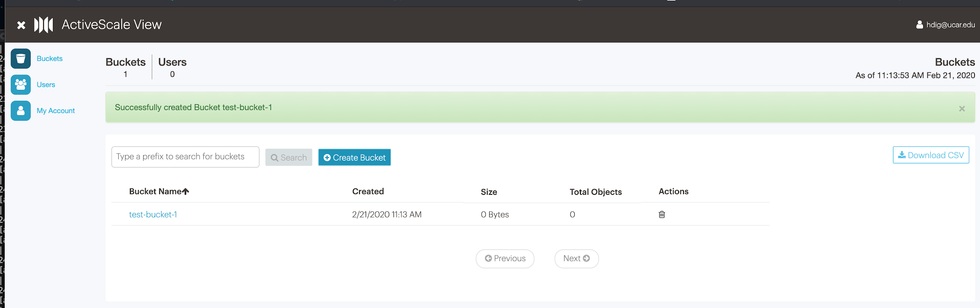Viewport: 980px width, 308px height.
Task: Open the hdig@ucar.edu user menu
Action: point(946,25)
